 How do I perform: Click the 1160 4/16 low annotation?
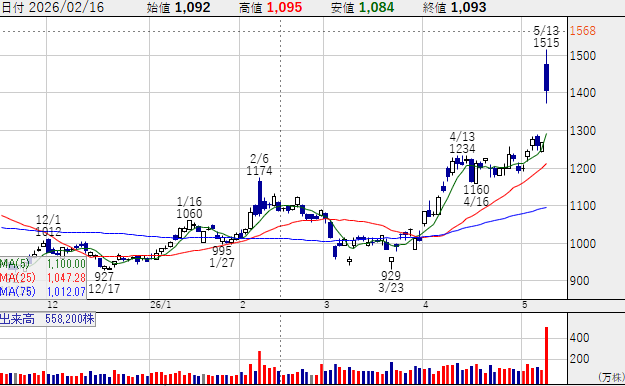(x=476, y=195)
